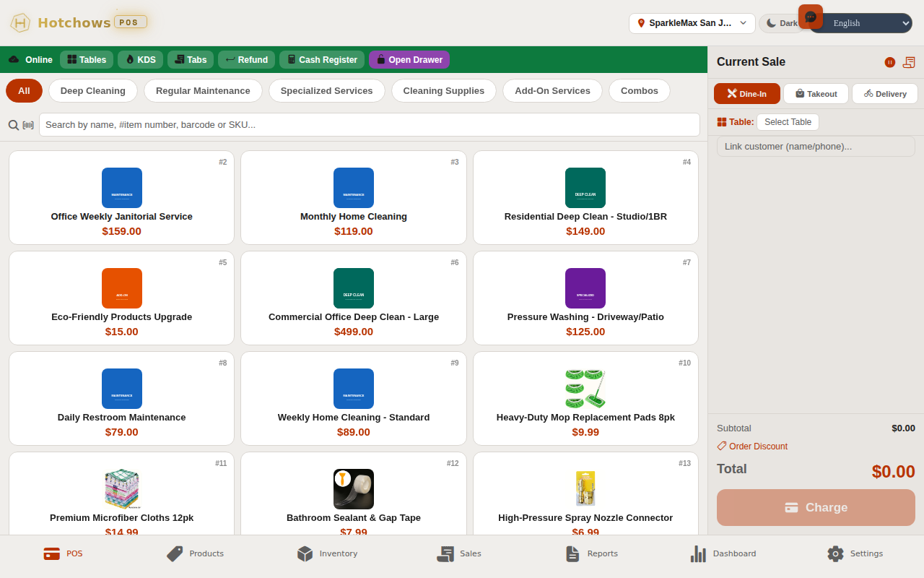Switch to the Deep Cleaning category tab
Viewport: 924px width, 578px height.
[x=92, y=90]
